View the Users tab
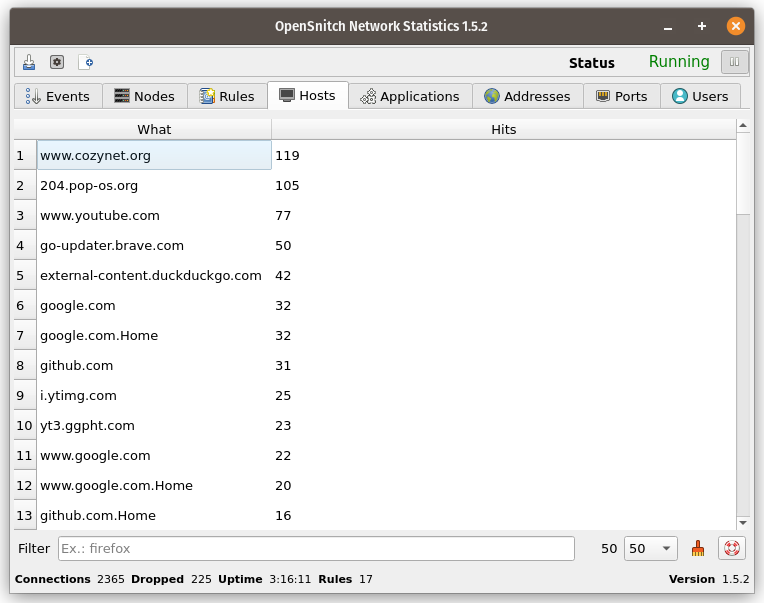 coord(700,96)
